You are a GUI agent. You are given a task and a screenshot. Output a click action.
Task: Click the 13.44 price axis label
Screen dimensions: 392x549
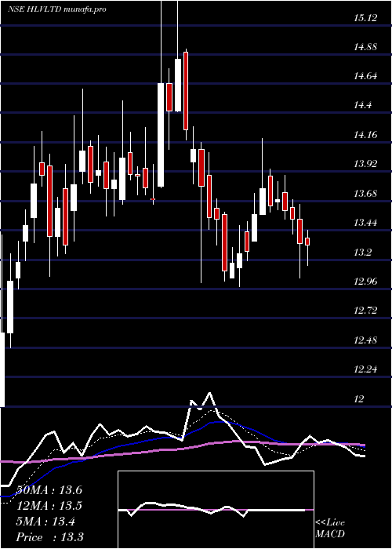[x=365, y=223]
